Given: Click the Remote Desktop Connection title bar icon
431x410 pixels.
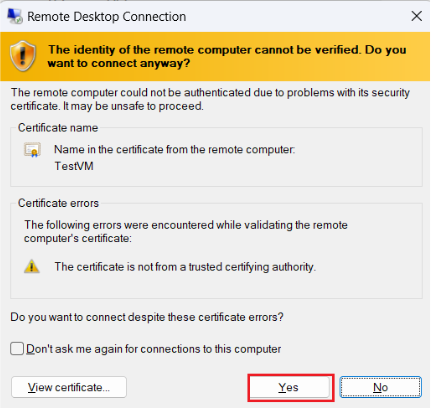Looking at the screenshot, I should point(15,16).
